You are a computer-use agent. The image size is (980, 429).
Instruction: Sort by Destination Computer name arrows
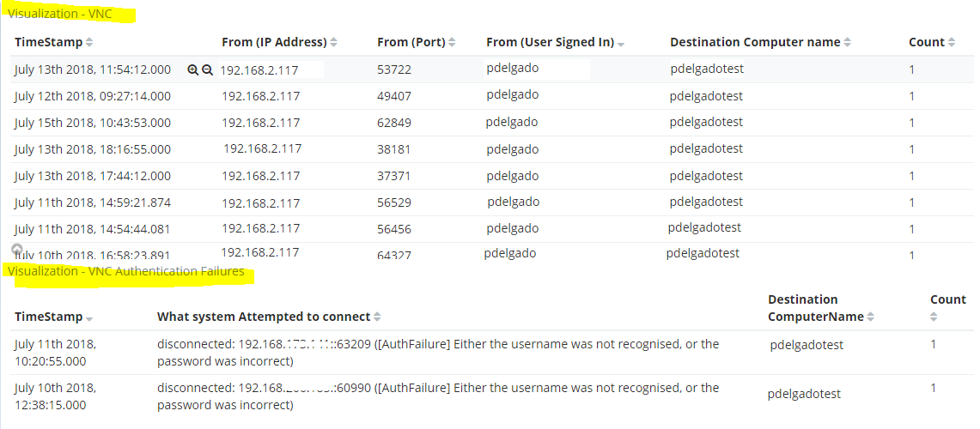click(x=847, y=42)
